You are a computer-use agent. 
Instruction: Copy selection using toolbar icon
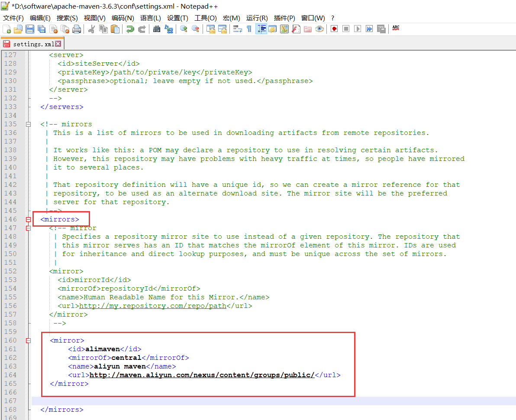pyautogui.click(x=103, y=29)
